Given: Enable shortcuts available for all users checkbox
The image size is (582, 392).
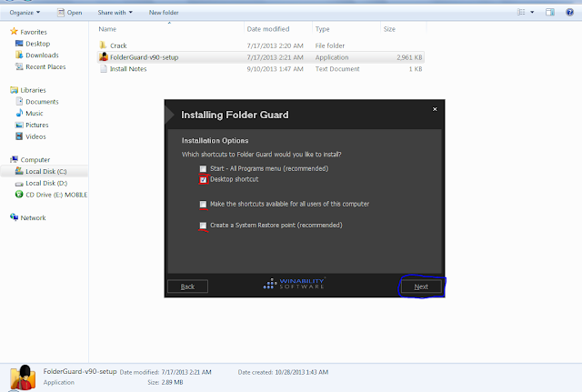Looking at the screenshot, I should (203, 204).
